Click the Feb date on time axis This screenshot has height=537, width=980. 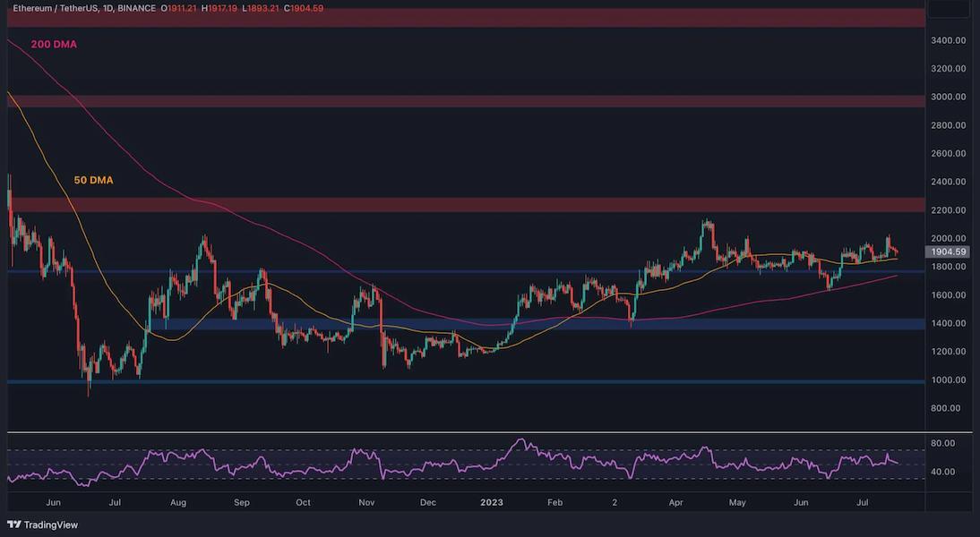pyautogui.click(x=555, y=502)
